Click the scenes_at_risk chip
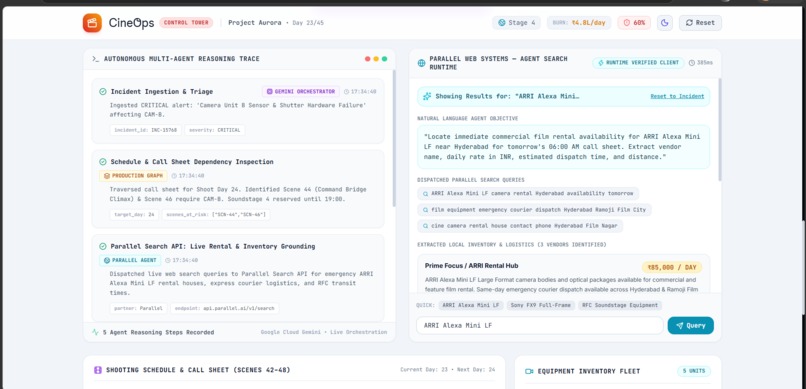Viewport: 806px width, 389px height. pyautogui.click(x=216, y=215)
